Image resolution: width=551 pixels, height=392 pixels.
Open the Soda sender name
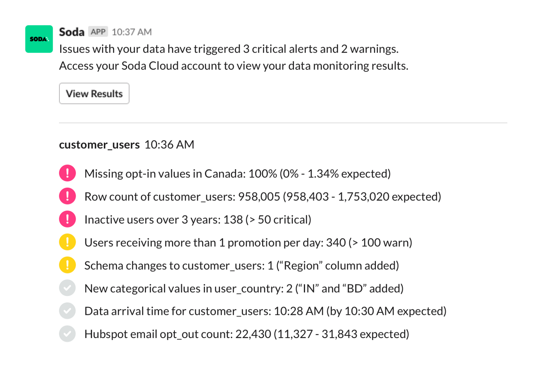pos(72,32)
